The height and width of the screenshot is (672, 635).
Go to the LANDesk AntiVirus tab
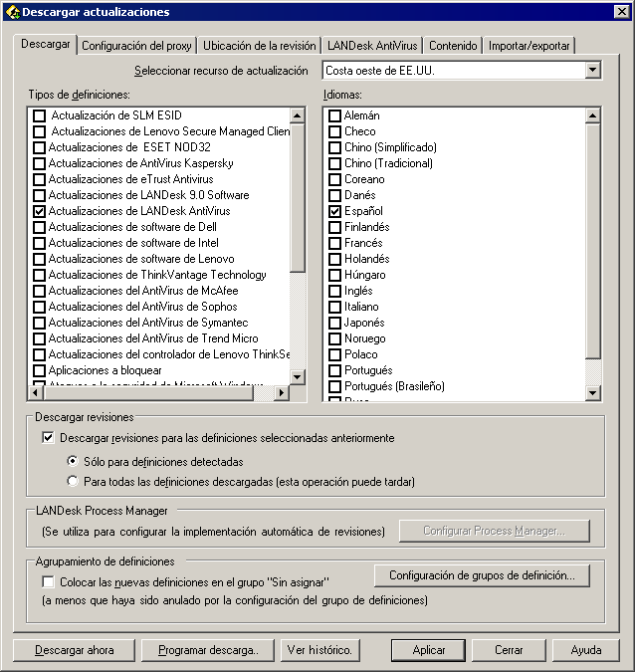[372, 46]
